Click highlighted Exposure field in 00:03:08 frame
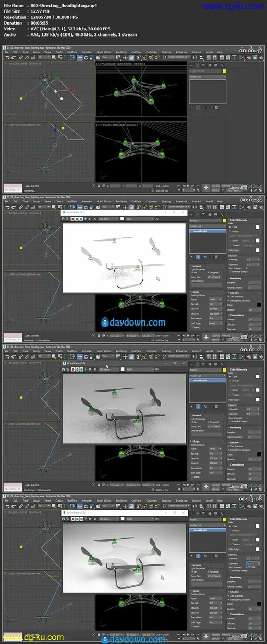This screenshot has width=267, height=644. click(x=252, y=563)
